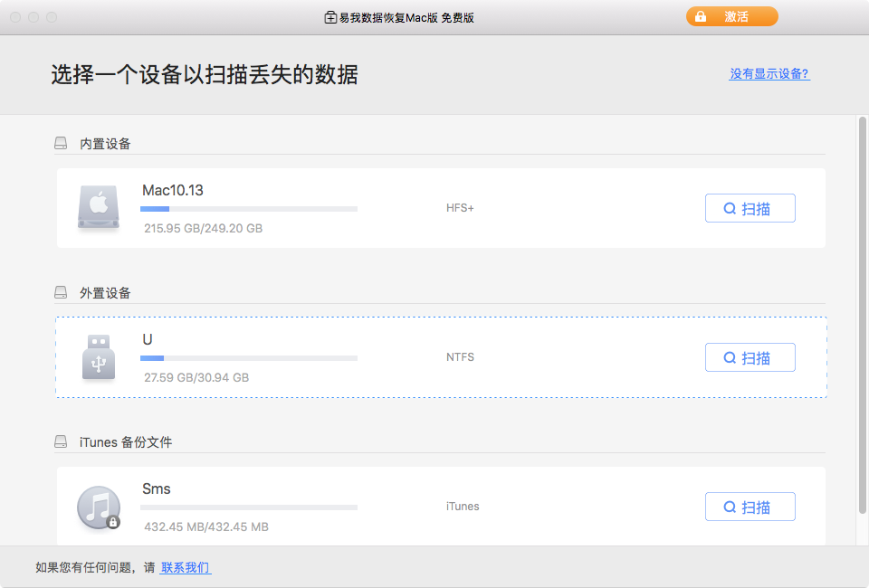This screenshot has width=869, height=588.
Task: Start scanning the Mac10.13 internal drive
Action: [750, 207]
